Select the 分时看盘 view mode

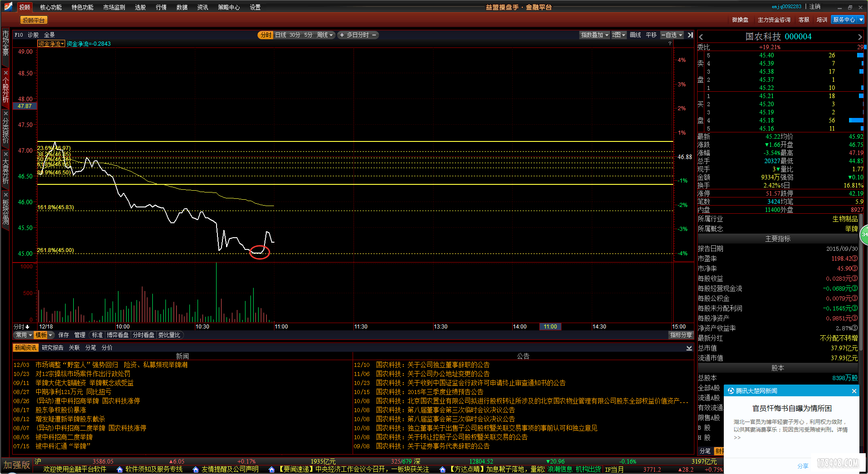point(143,335)
